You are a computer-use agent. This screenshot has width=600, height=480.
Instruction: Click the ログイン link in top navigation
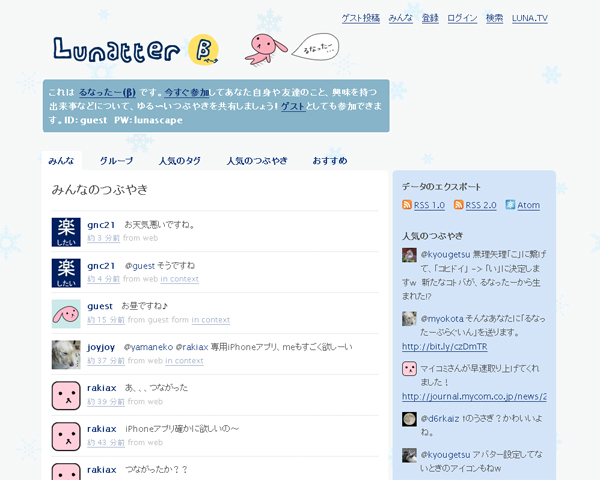point(462,18)
